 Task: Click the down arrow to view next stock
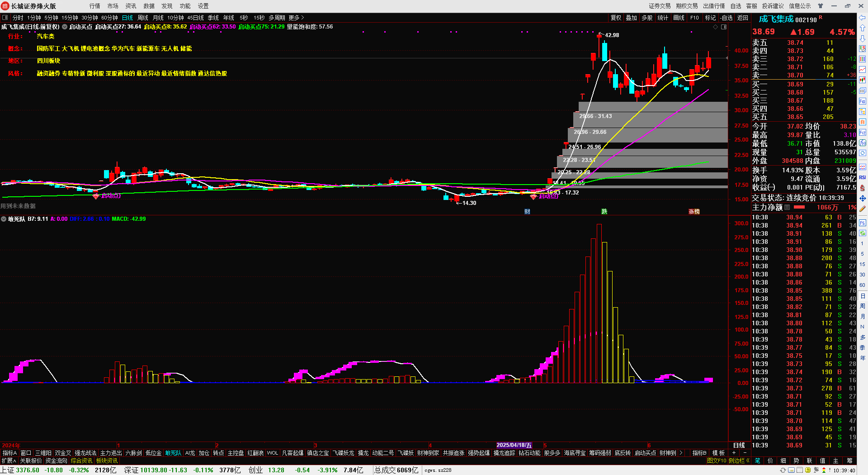[863, 38]
